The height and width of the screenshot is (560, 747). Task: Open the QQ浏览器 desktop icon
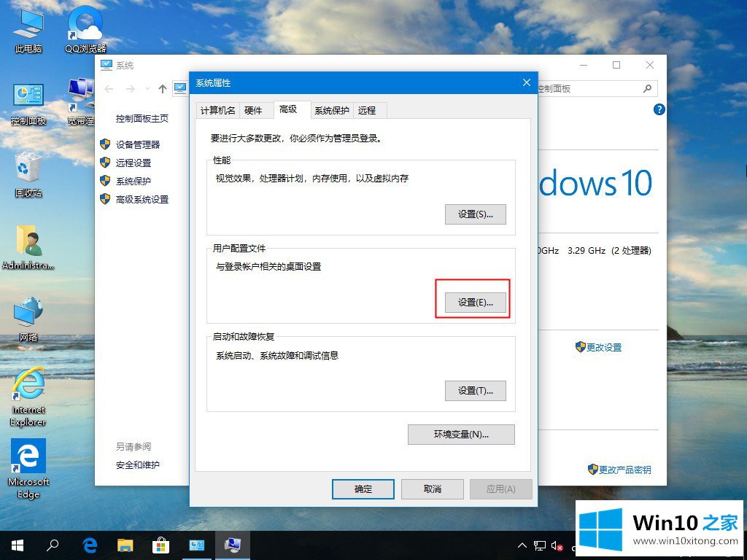coord(86,28)
